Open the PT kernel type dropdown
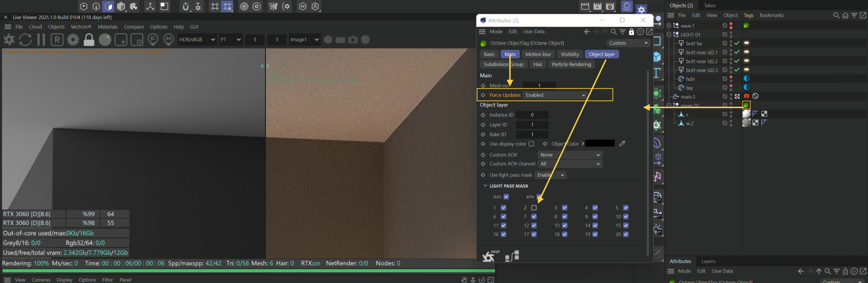The width and height of the screenshot is (868, 283). (x=230, y=40)
